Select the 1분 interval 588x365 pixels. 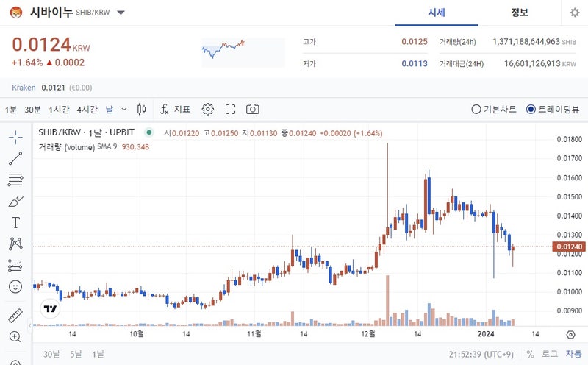pyautogui.click(x=11, y=110)
